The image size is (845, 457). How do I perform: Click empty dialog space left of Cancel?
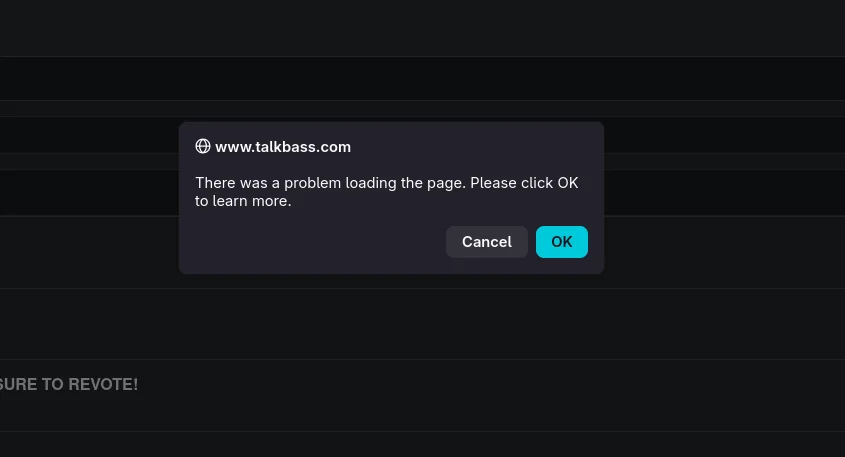(318, 241)
